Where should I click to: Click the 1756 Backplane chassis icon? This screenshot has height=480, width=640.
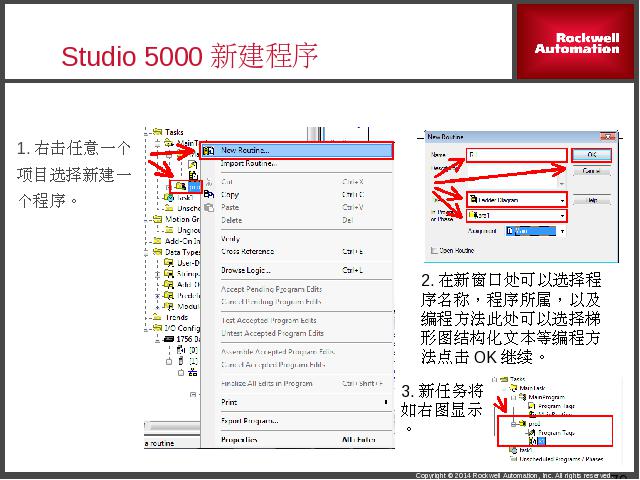click(x=169, y=339)
